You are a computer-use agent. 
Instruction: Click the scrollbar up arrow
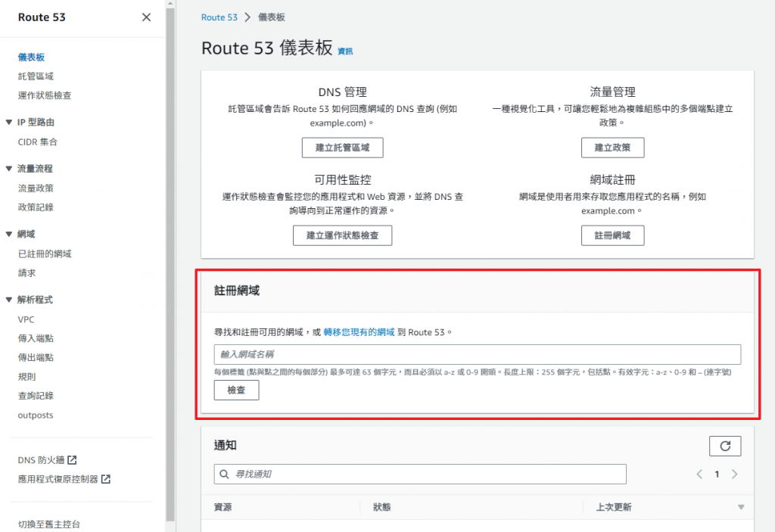coord(170,4)
